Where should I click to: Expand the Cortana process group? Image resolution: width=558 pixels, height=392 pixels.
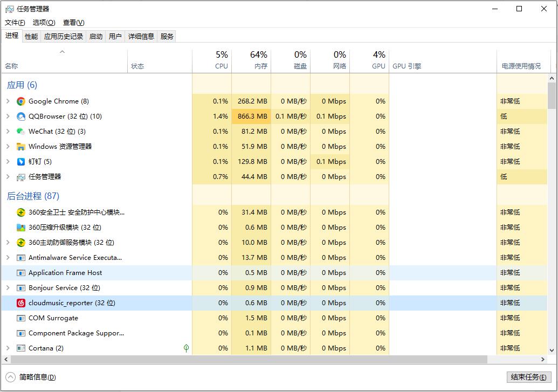tap(8, 348)
